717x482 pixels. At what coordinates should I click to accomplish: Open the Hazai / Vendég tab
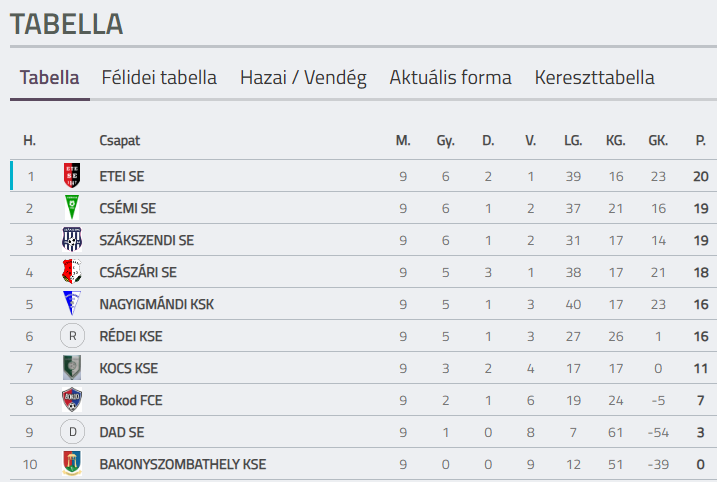coord(303,78)
